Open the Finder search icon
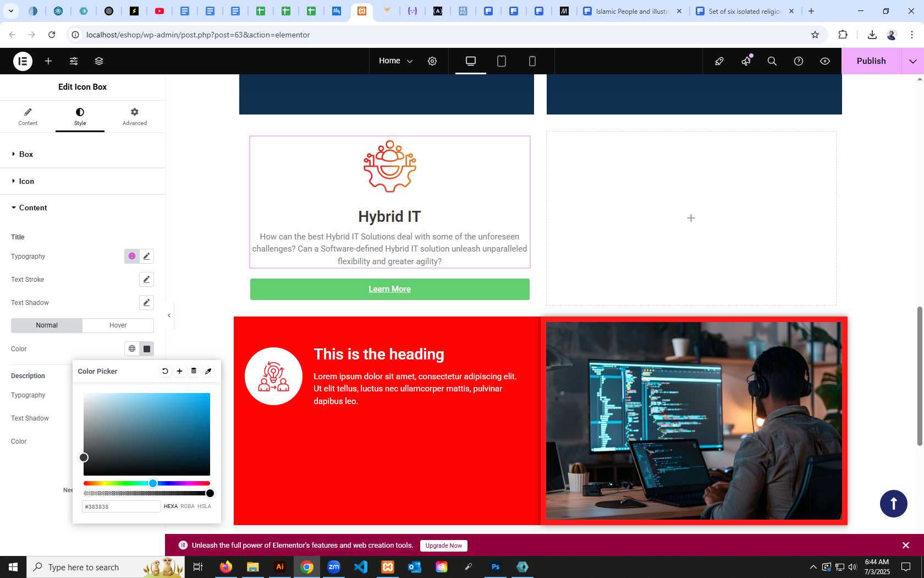The image size is (924, 578). pyautogui.click(x=772, y=61)
